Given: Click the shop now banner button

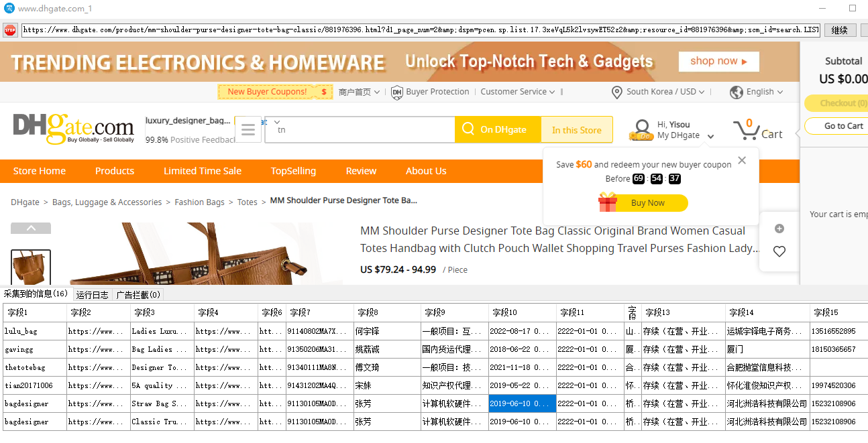Looking at the screenshot, I should 718,61.
